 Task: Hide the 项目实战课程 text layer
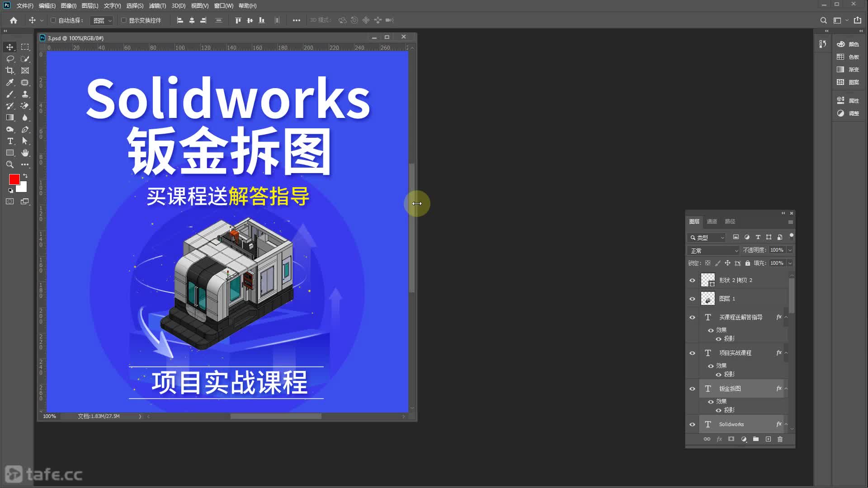pyautogui.click(x=692, y=353)
